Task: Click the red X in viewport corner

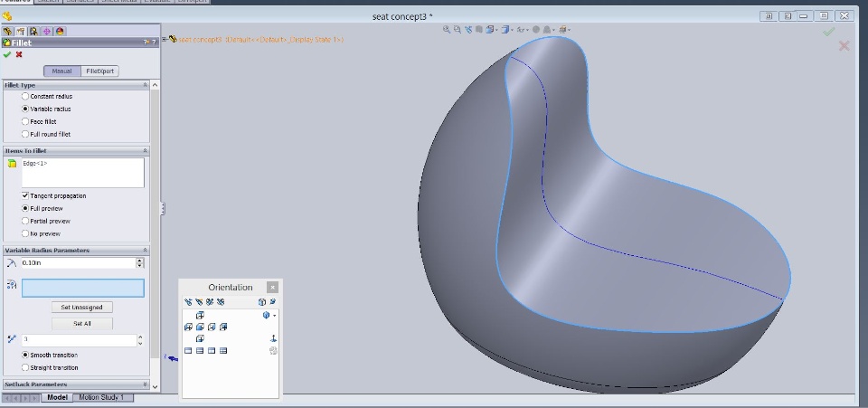Action: 844,46
